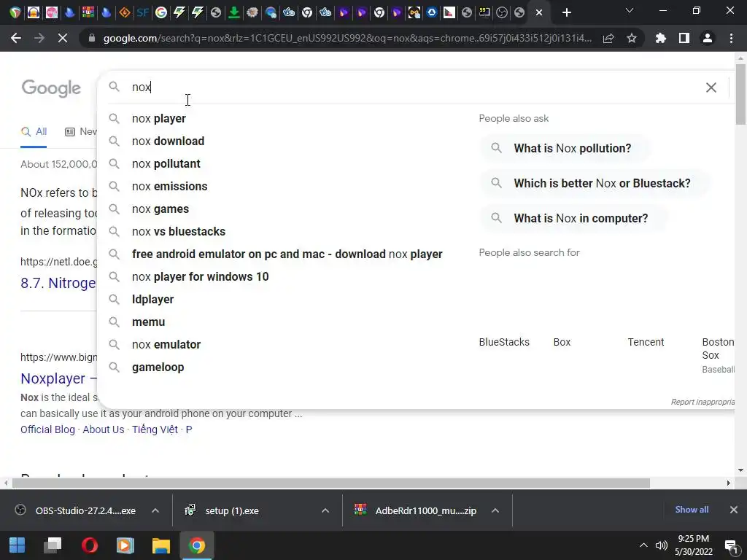Share this page via the address bar
Screen dimensions: 747x560
pyautogui.click(x=608, y=38)
